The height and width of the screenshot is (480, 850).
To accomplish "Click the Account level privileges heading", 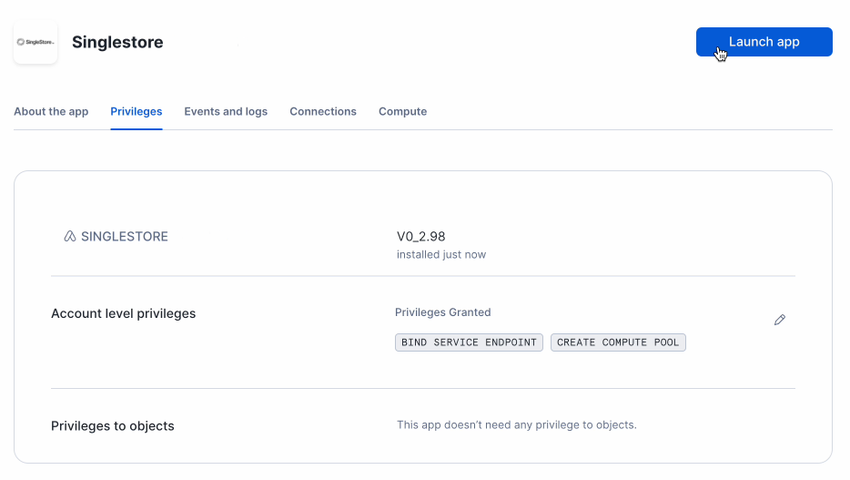I will point(123,314).
